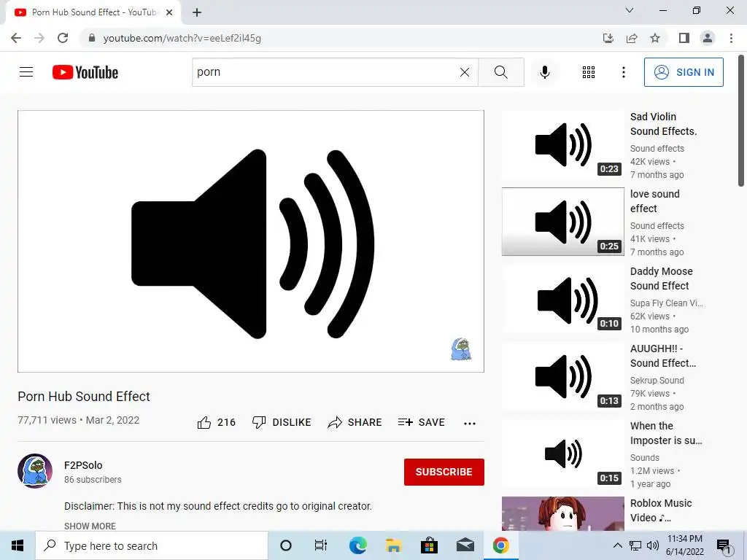Viewport: 747px width, 560px height.
Task: Subscribe to F2PSolo channel
Action: pyautogui.click(x=444, y=472)
